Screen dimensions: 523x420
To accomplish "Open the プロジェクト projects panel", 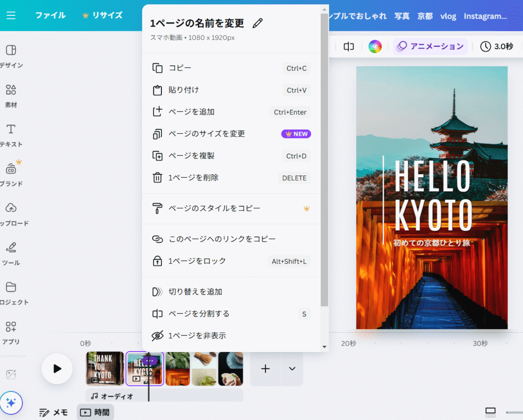I will point(12,293).
